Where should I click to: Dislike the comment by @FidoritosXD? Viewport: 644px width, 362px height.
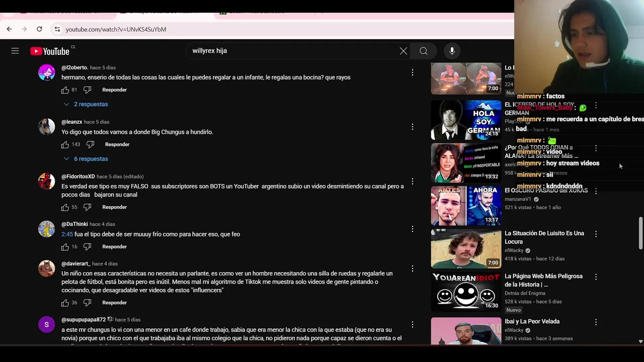point(87,207)
